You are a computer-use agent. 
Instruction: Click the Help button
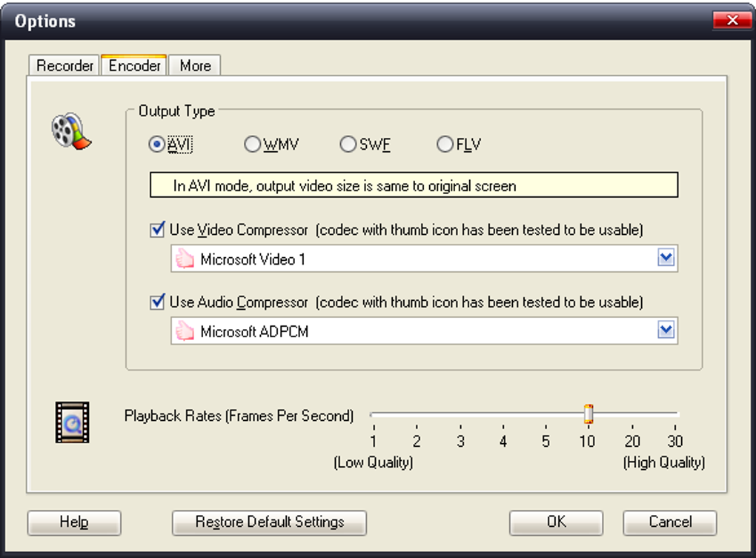click(74, 522)
